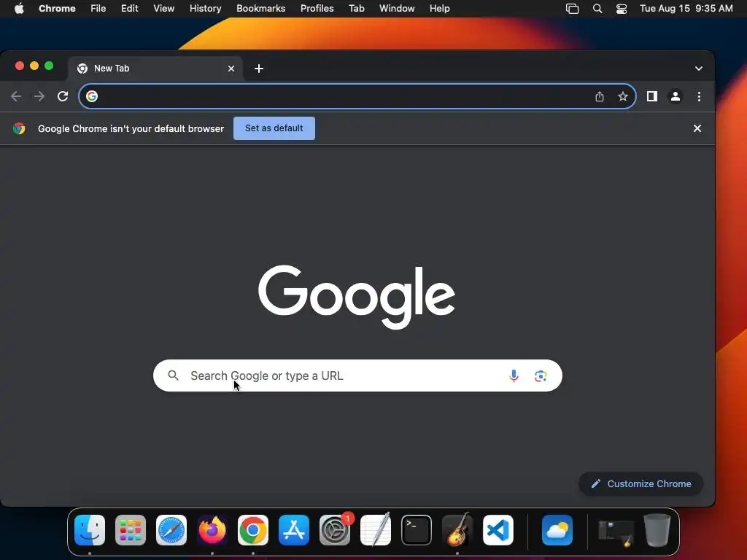The height and width of the screenshot is (560, 747).
Task: Open the profile avatar menu
Action: pyautogui.click(x=675, y=97)
